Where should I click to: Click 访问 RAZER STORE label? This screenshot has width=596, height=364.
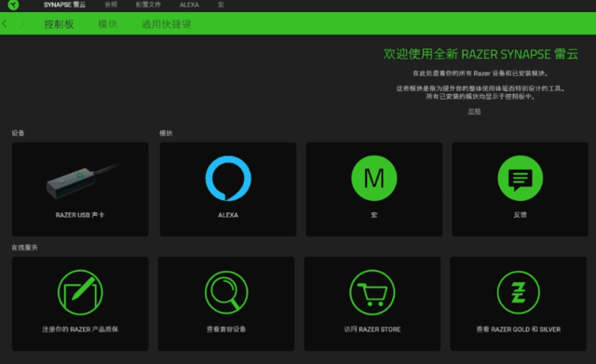click(372, 329)
